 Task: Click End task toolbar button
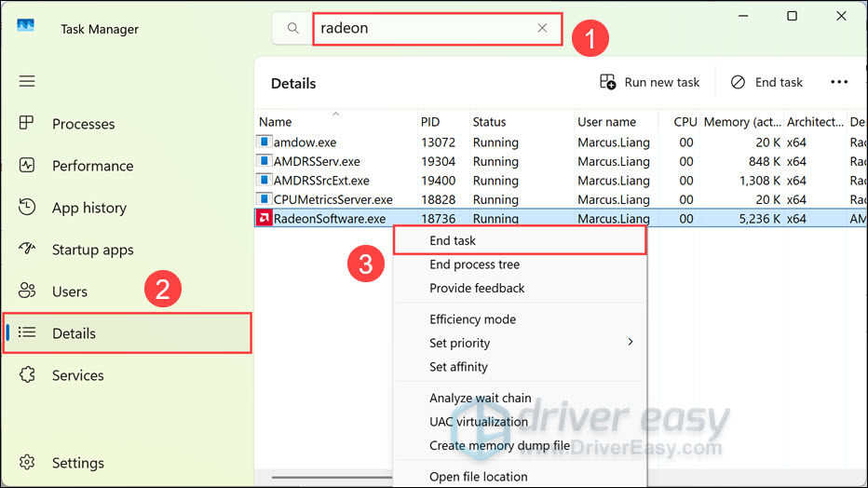point(766,82)
